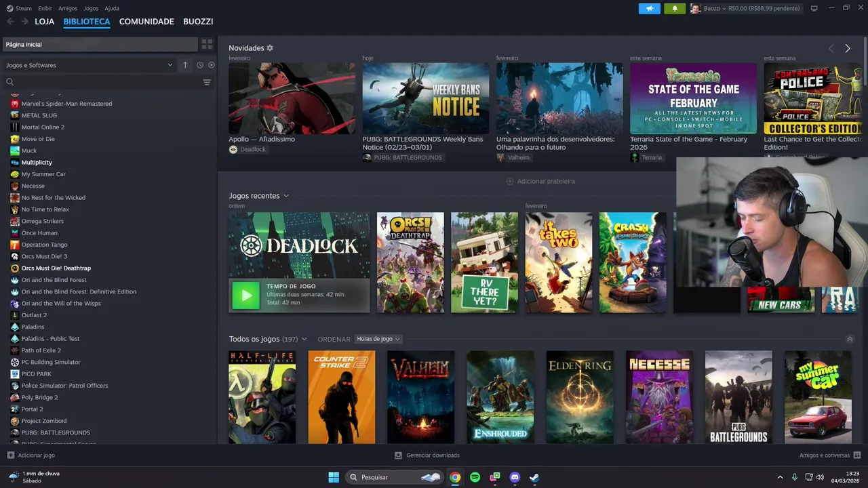The height and width of the screenshot is (488, 868).
Task: Select BIBLIOTECA tab
Action: [x=87, y=22]
